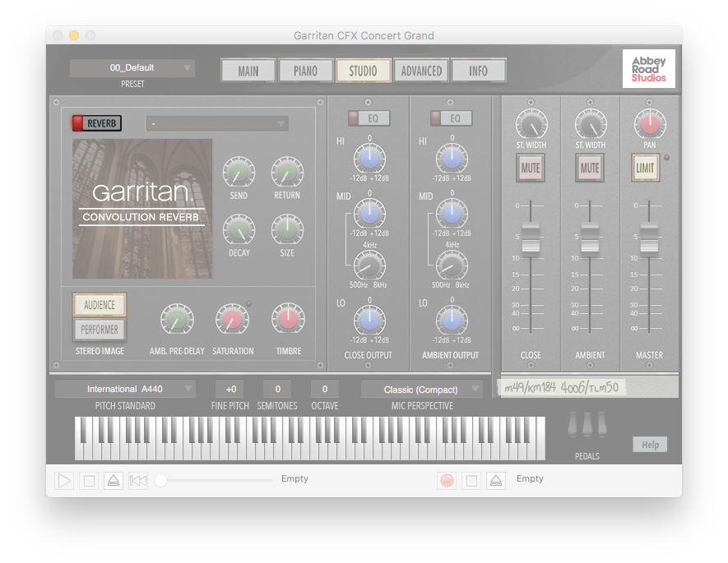Viewport: 728px width, 563px height.
Task: Click the TIMBRE knob
Action: point(289,320)
